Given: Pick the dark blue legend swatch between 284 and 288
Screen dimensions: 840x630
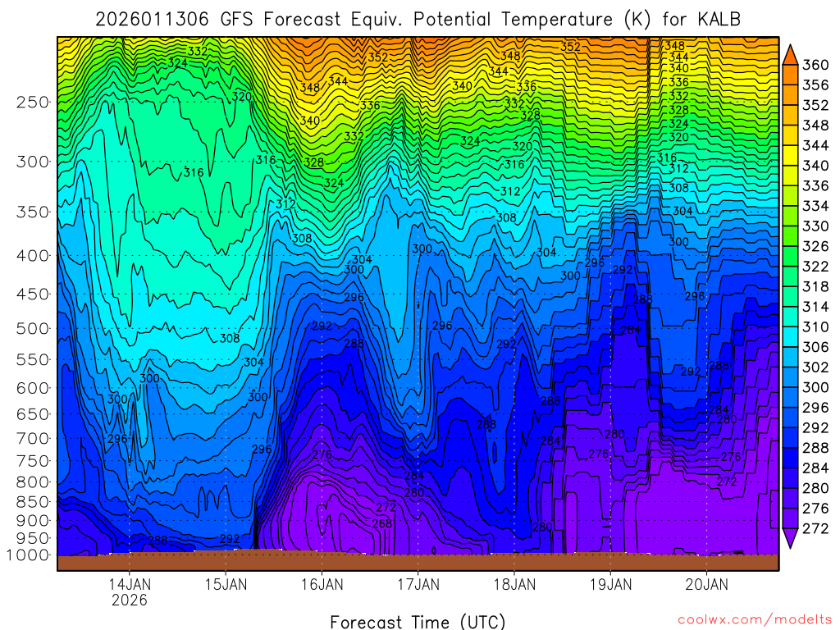Looking at the screenshot, I should tap(790, 458).
